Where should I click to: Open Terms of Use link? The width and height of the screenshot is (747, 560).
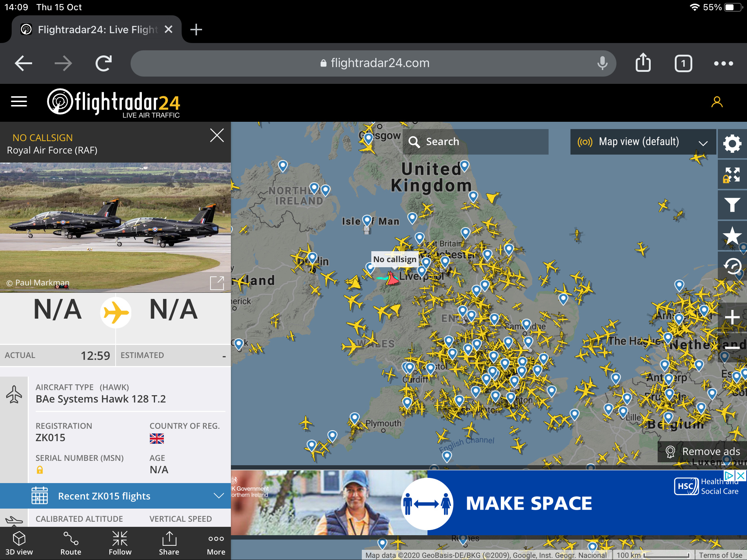click(x=720, y=555)
